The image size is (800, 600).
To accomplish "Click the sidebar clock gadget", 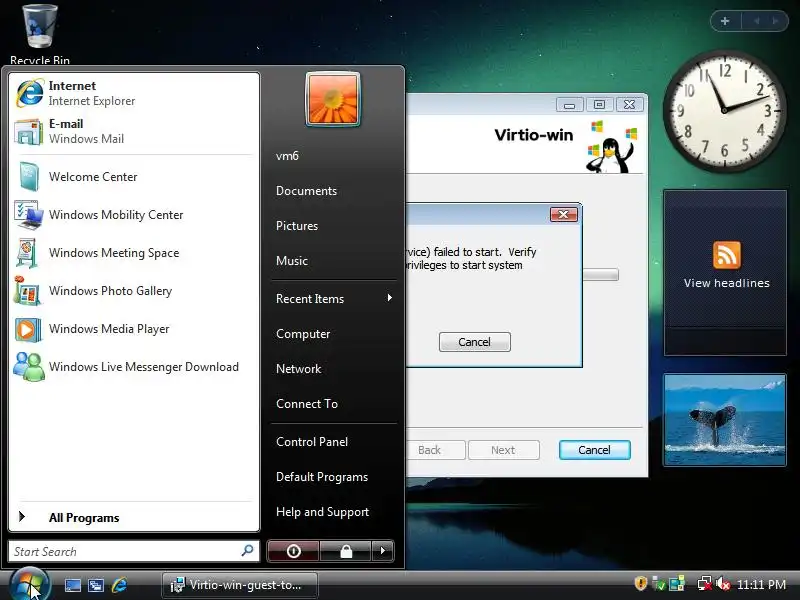I will (x=724, y=111).
